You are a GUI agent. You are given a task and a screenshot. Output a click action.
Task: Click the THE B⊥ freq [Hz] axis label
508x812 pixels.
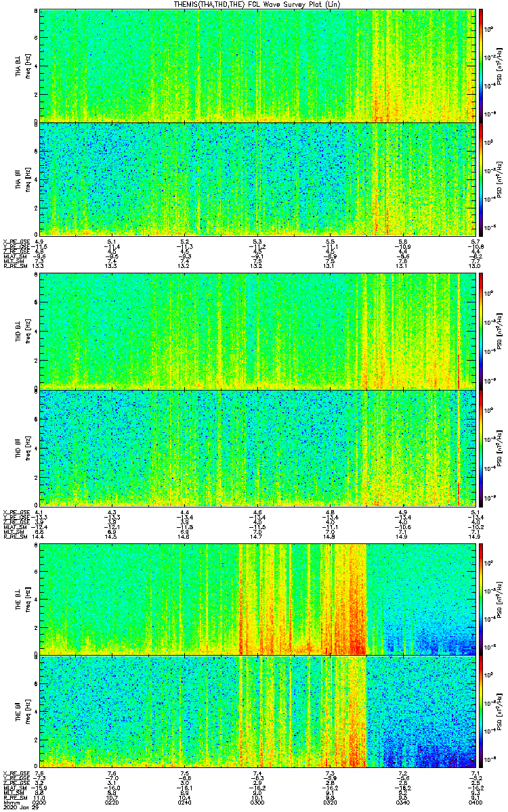click(28, 598)
